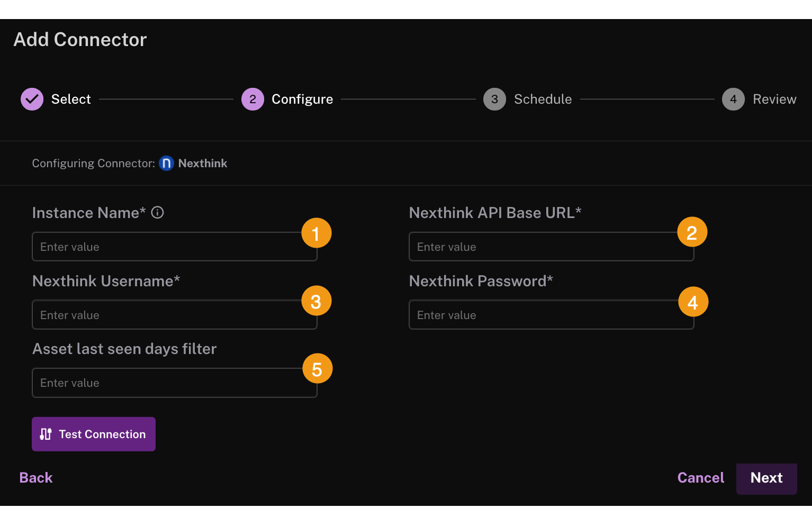Go Back to the previous step
Image resolution: width=812 pixels, height=526 pixels.
pos(36,478)
